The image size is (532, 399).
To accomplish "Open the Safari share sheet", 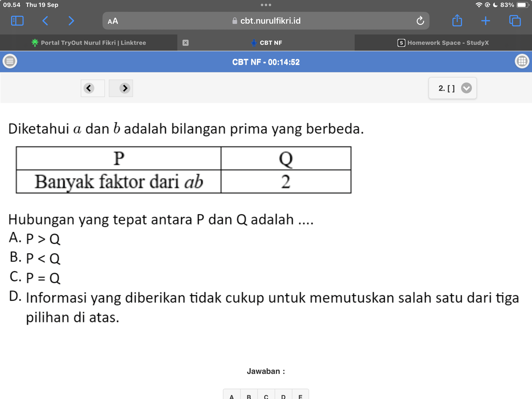I will 457,20.
